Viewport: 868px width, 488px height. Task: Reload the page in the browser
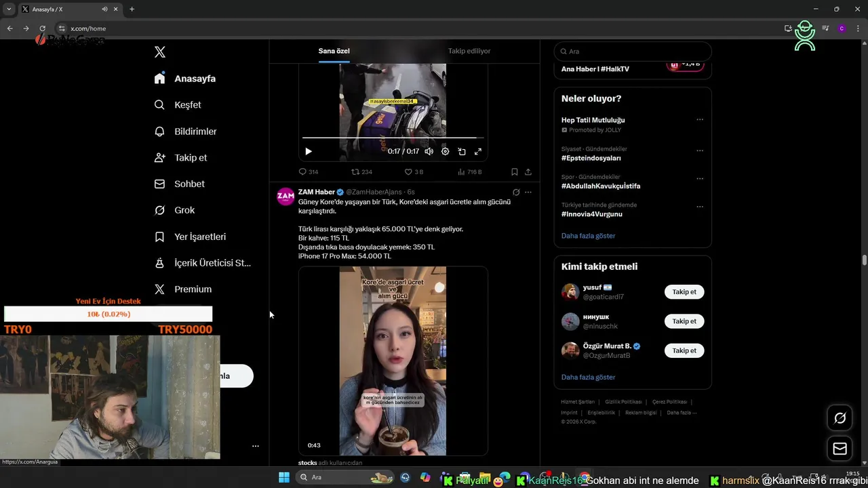42,28
